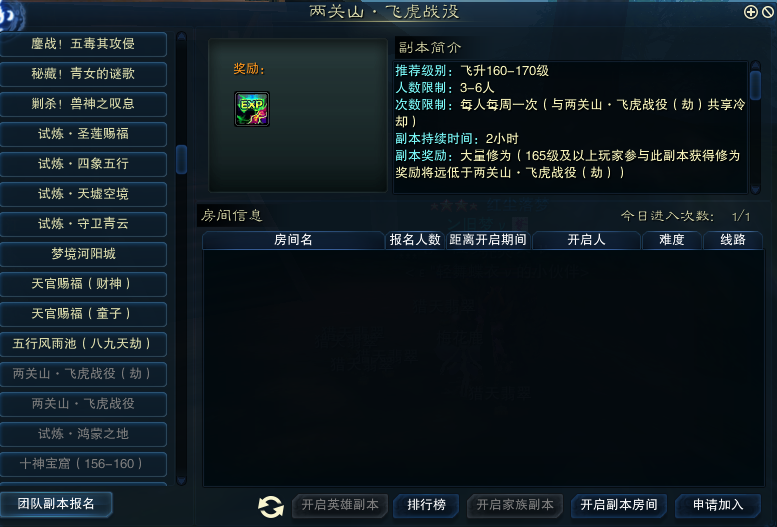Select 试炼·守卫青云 dungeon
The image size is (777, 527).
click(x=83, y=224)
